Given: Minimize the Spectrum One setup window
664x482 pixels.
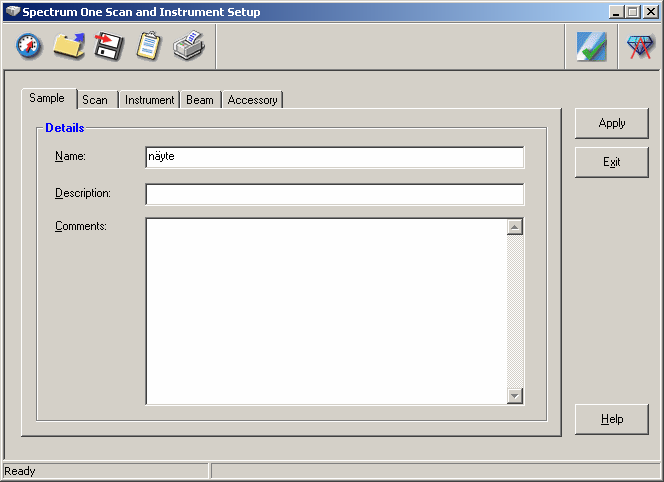Looking at the screenshot, I should 616,11.
